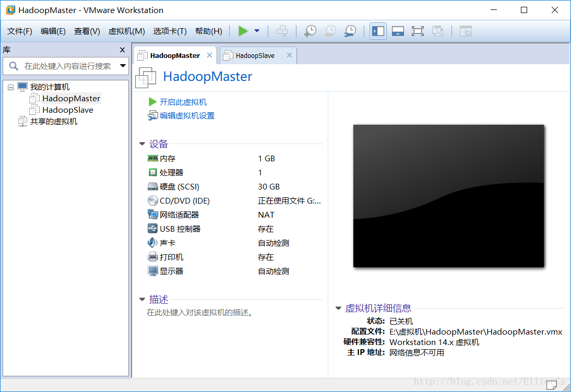Open the snapshot manager icon
This screenshot has height=392, width=571.
[350, 31]
